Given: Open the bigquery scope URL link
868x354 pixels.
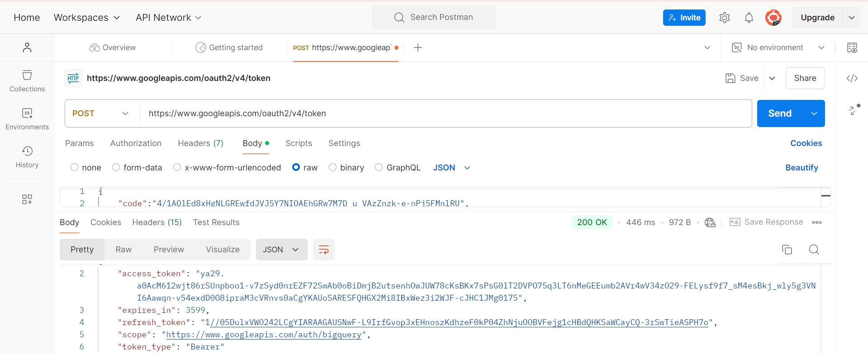Looking at the screenshot, I should point(264,335).
